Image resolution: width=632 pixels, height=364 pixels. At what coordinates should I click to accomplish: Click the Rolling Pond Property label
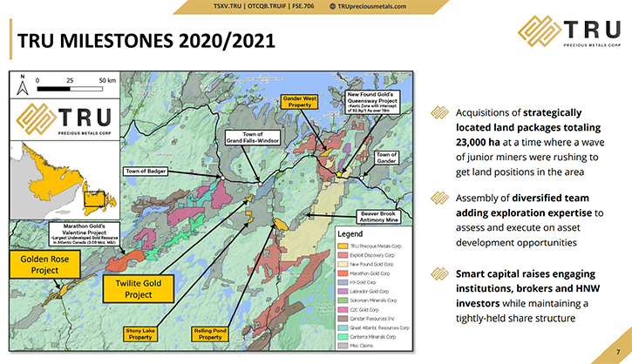point(210,334)
